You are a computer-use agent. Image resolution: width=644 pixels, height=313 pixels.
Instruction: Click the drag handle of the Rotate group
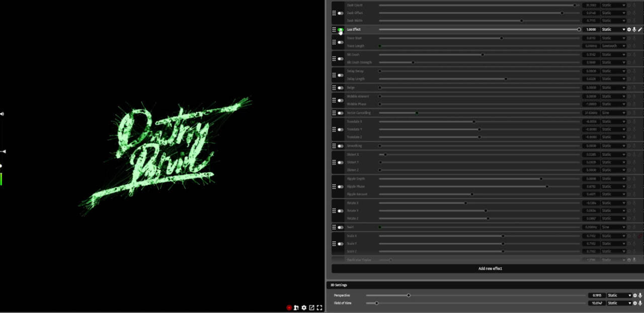(x=334, y=211)
